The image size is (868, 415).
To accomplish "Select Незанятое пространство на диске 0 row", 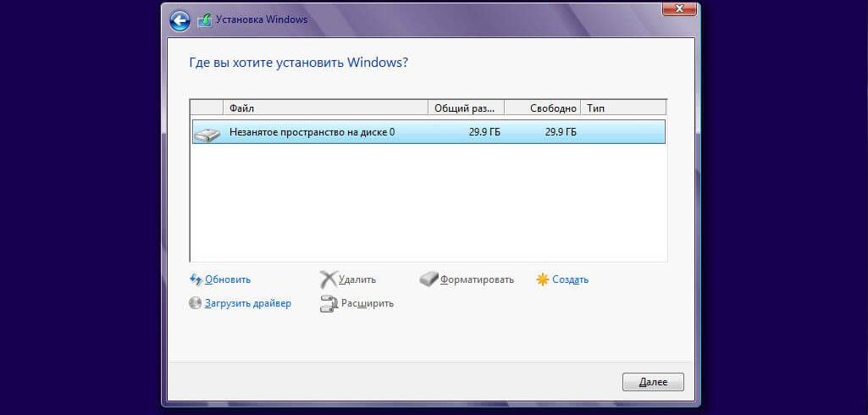I will [x=428, y=133].
